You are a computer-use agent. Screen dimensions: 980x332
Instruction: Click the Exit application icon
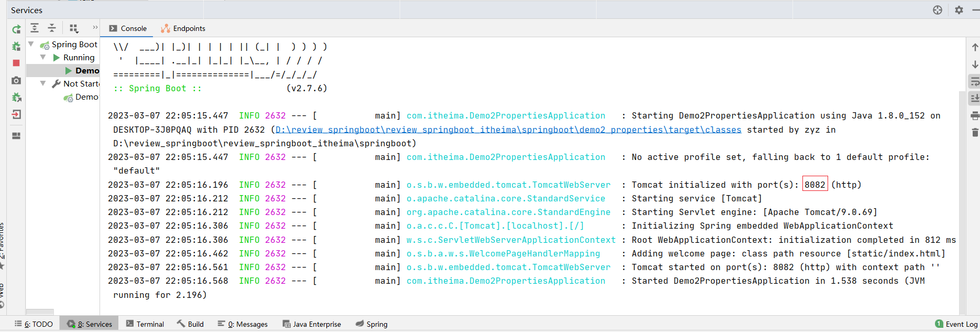tap(16, 114)
